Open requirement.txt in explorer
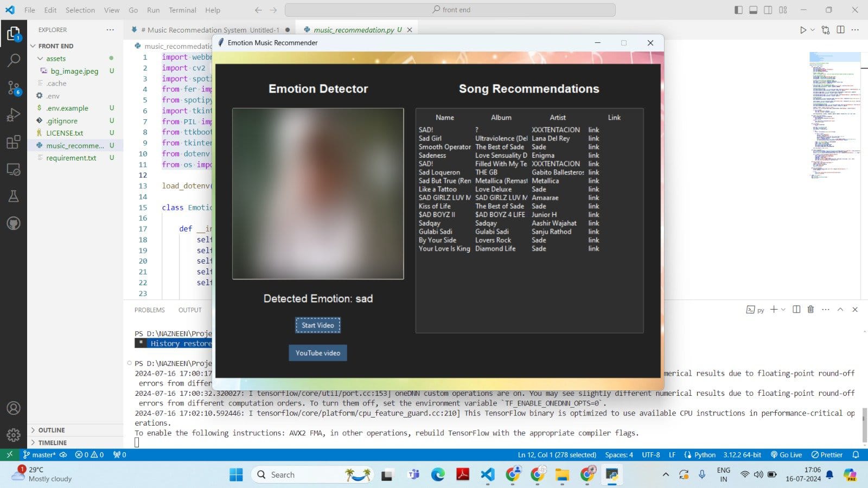Screen dimensions: 868x488 click(x=71, y=158)
